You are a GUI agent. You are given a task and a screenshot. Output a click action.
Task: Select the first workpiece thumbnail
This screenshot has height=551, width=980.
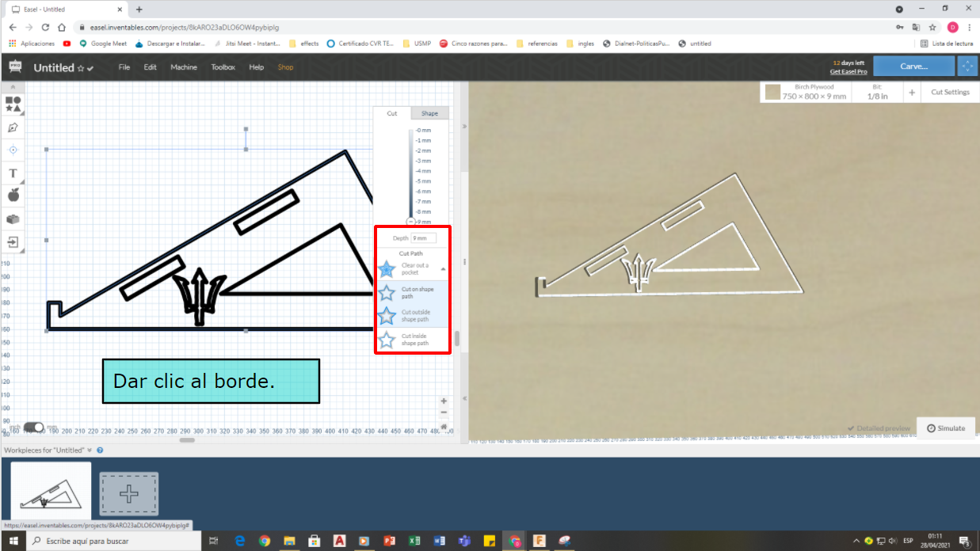(x=51, y=492)
